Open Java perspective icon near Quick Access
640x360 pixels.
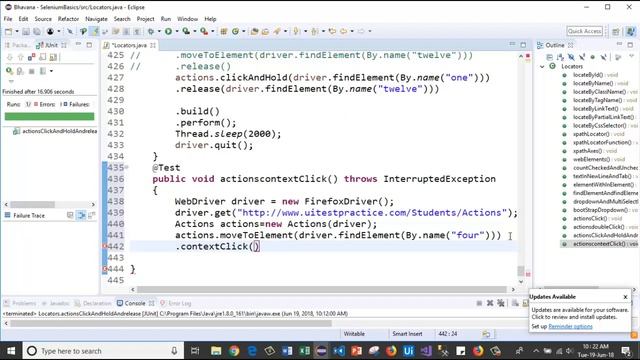click(630, 31)
